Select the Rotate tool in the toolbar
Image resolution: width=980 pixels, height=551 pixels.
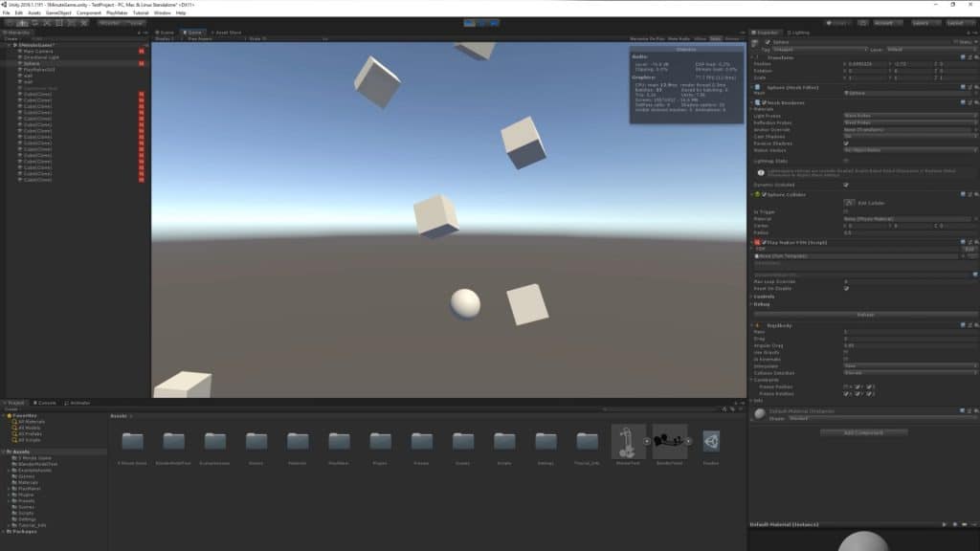tap(35, 23)
